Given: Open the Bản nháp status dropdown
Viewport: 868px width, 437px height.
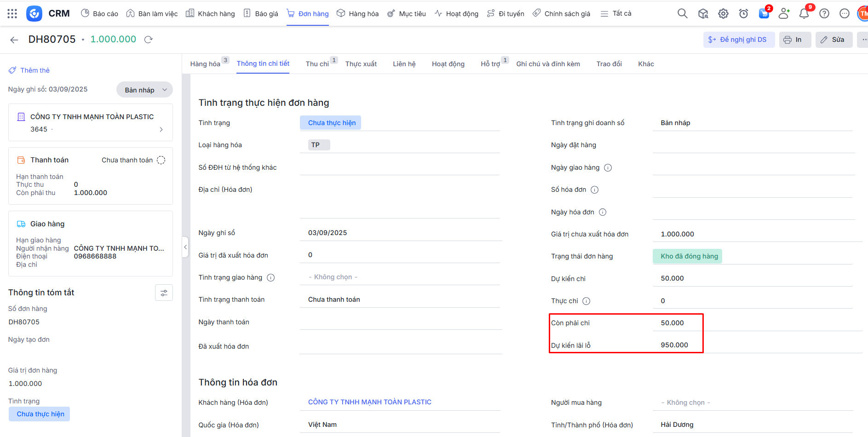Looking at the screenshot, I should [x=144, y=90].
